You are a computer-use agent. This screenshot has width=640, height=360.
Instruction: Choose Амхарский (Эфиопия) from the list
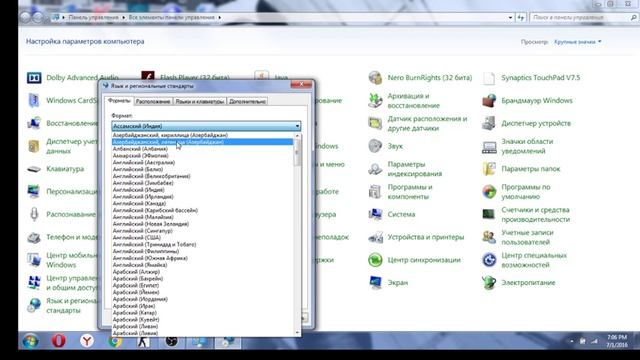202,156
